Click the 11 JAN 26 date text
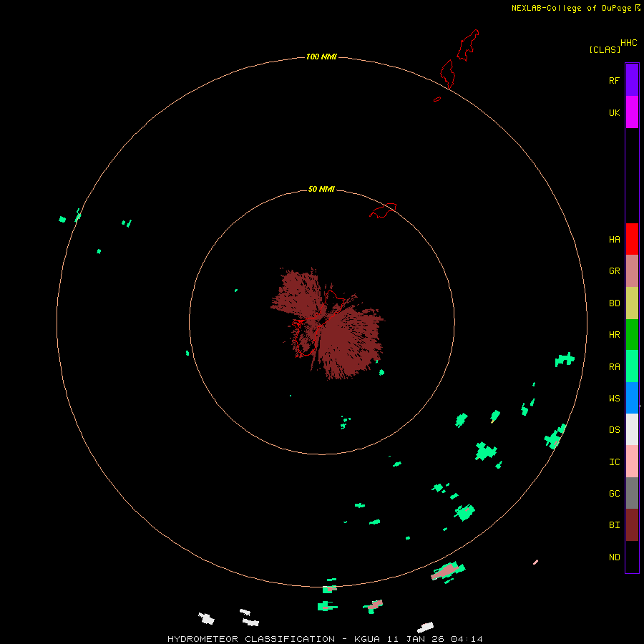The height and width of the screenshot is (644, 644). pos(416,639)
